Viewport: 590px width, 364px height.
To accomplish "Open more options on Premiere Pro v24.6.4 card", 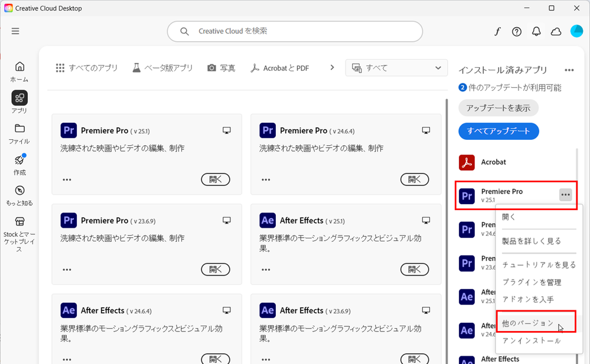I will pyautogui.click(x=266, y=180).
